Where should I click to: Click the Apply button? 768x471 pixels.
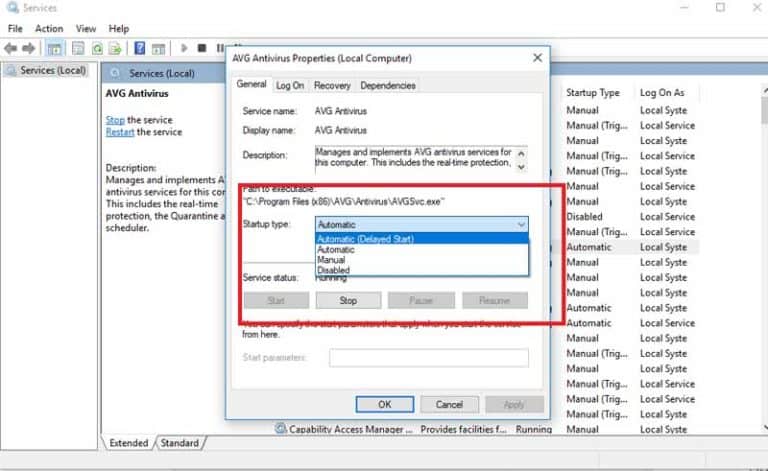coord(514,404)
